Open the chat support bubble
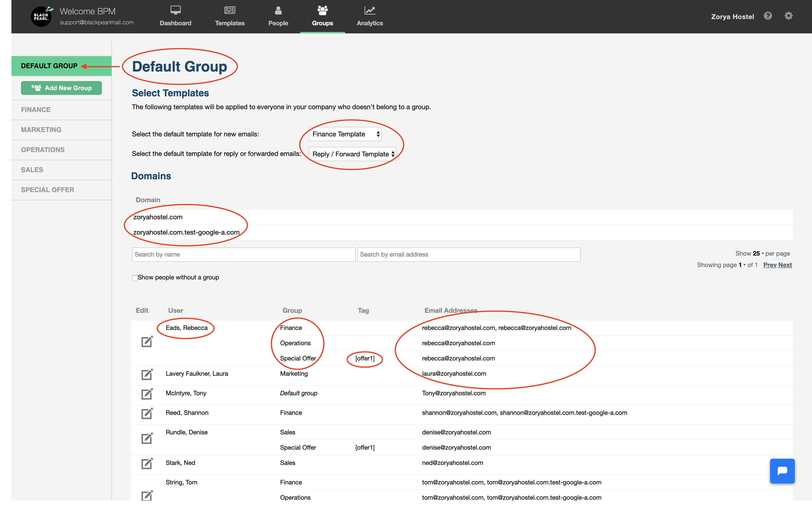812x514 pixels. point(782,471)
